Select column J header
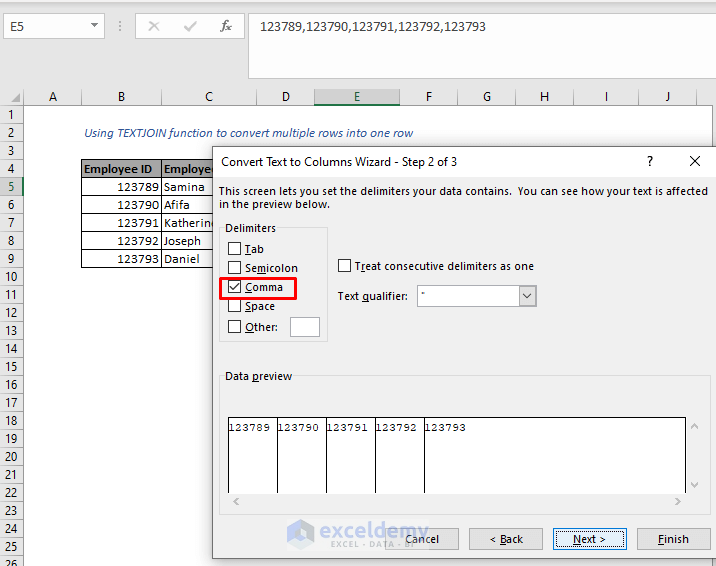Screen dimensions: 716x566 click(x=668, y=97)
